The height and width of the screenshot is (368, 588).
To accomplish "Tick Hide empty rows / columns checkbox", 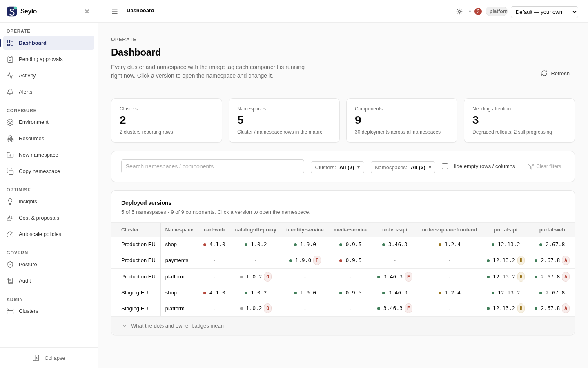I will tap(445, 166).
